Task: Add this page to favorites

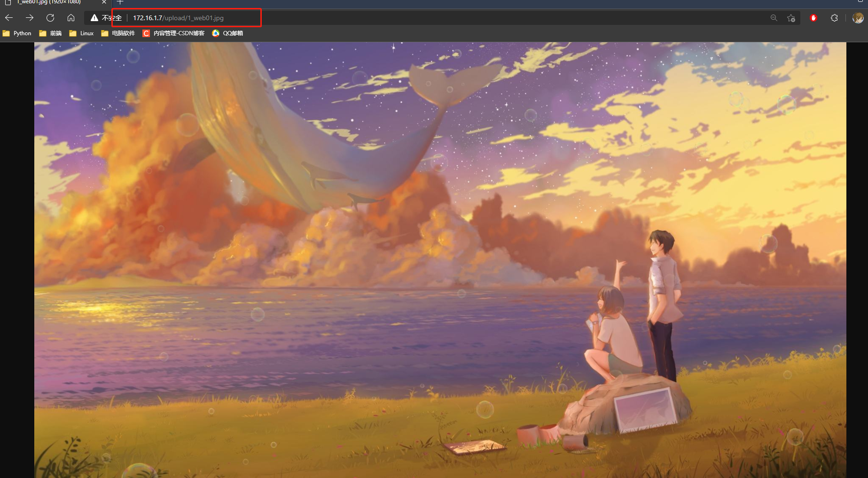Action: [791, 18]
